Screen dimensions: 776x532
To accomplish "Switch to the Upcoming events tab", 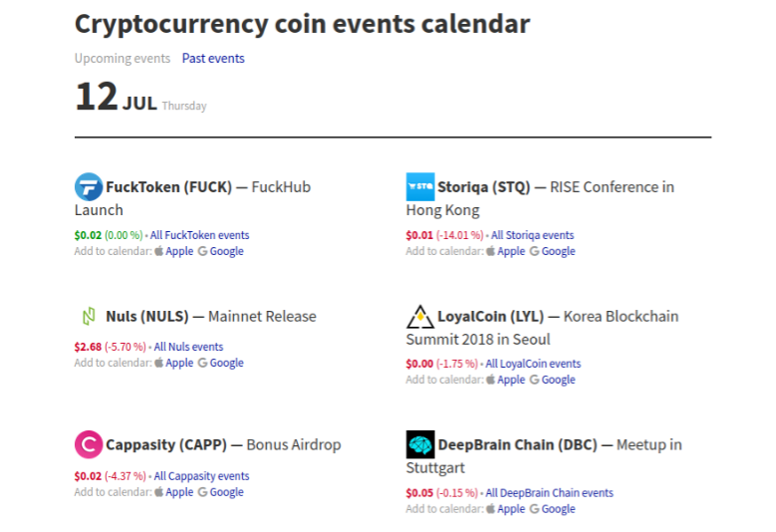I will pyautogui.click(x=123, y=58).
